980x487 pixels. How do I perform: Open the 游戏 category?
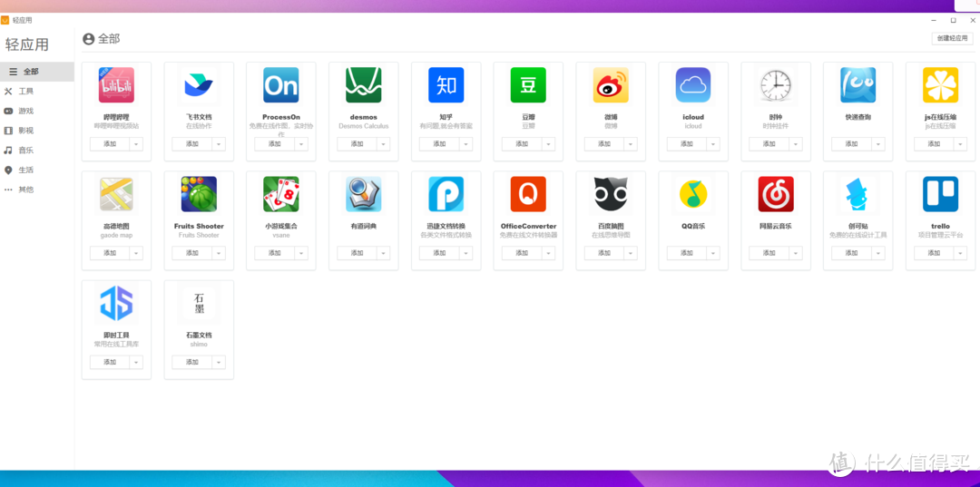pyautogui.click(x=37, y=112)
